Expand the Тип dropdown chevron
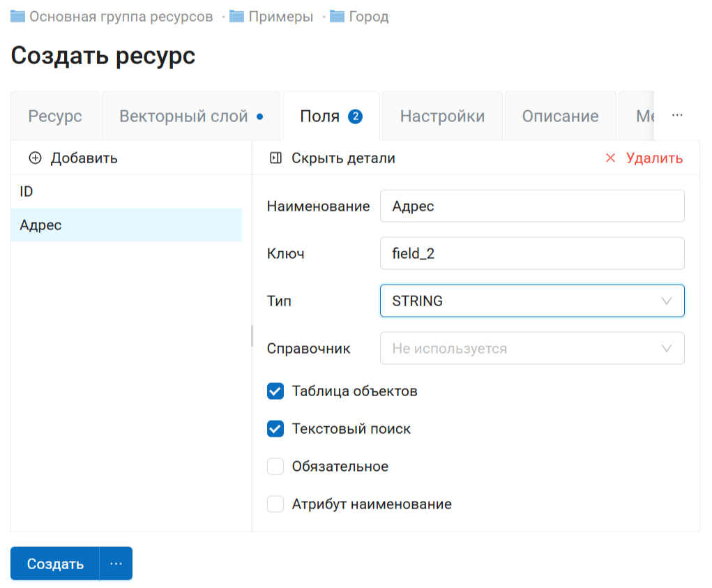This screenshot has width=712, height=588. tap(666, 301)
